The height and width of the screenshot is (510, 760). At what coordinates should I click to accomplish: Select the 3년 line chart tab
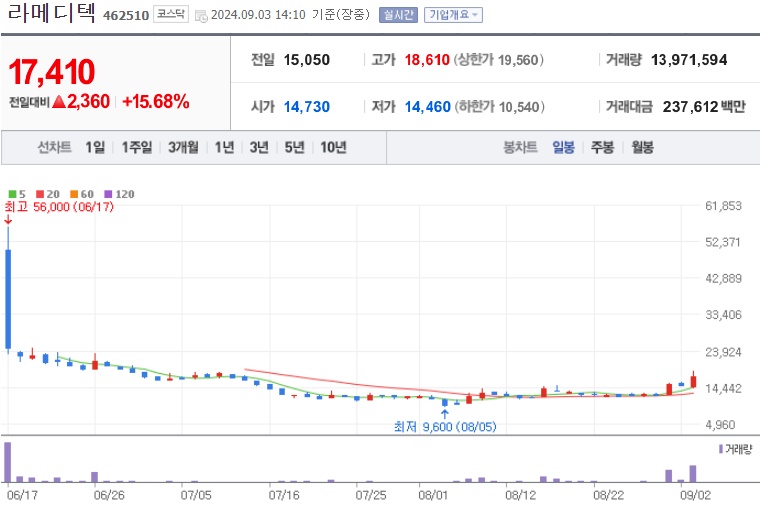259,147
